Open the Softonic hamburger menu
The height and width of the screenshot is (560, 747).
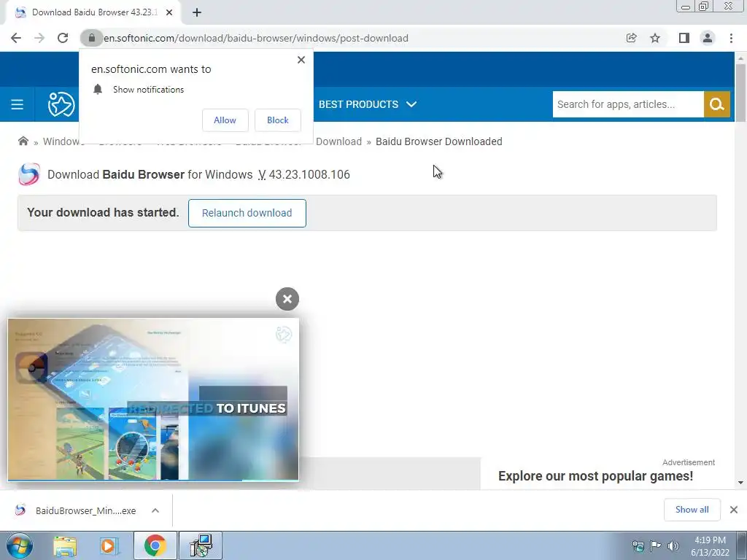[18, 104]
